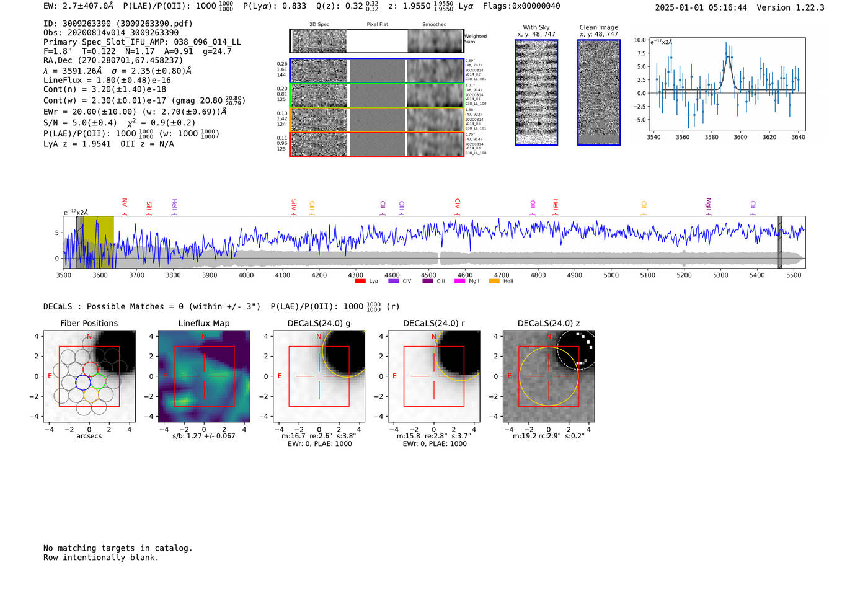Open the DECaLS r-band image
The height and width of the screenshot is (591, 868).
434,376
